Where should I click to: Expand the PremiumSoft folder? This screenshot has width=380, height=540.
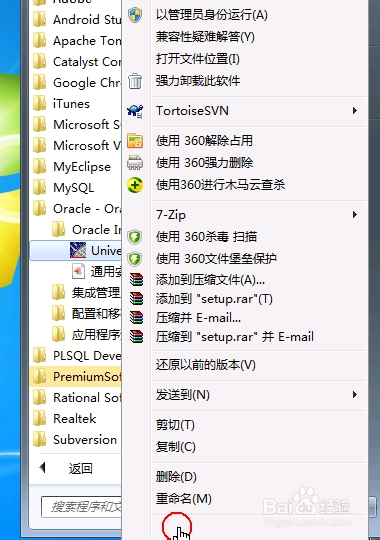coord(76,377)
